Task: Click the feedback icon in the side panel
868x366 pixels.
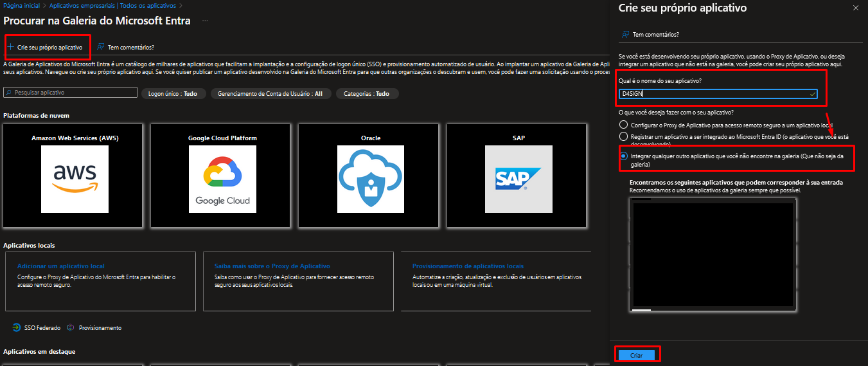Action: (625, 34)
